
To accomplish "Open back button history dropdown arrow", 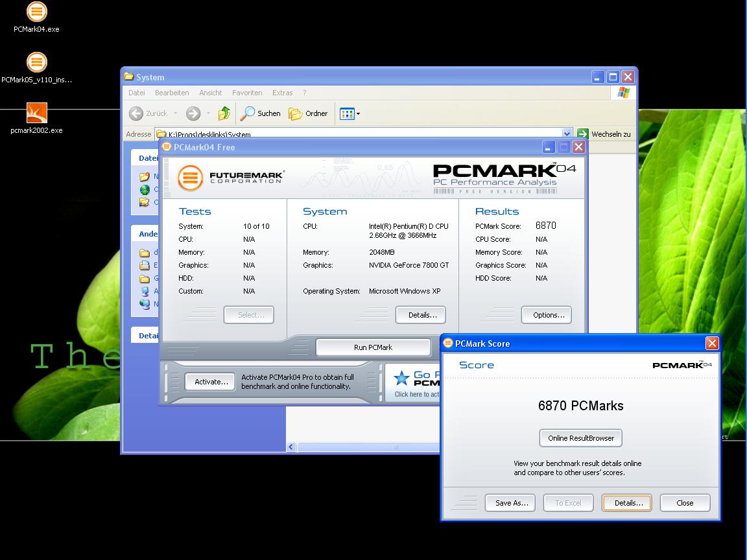I will pos(175,113).
